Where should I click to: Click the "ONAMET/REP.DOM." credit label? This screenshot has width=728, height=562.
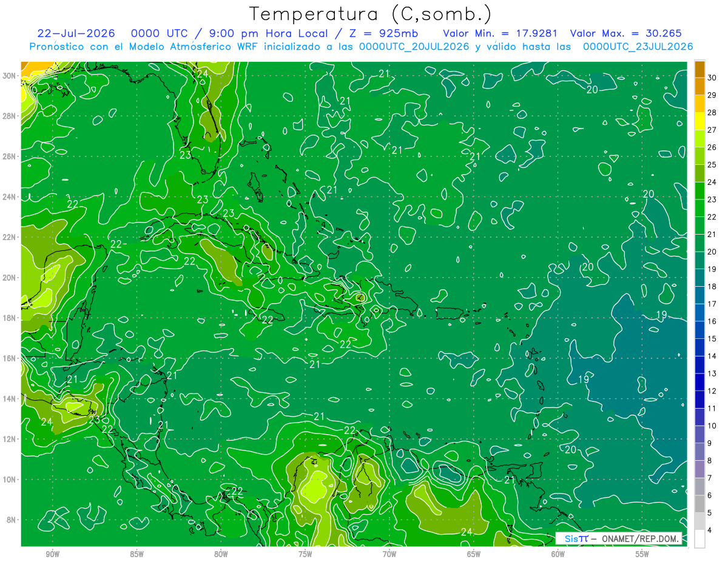click(x=641, y=538)
